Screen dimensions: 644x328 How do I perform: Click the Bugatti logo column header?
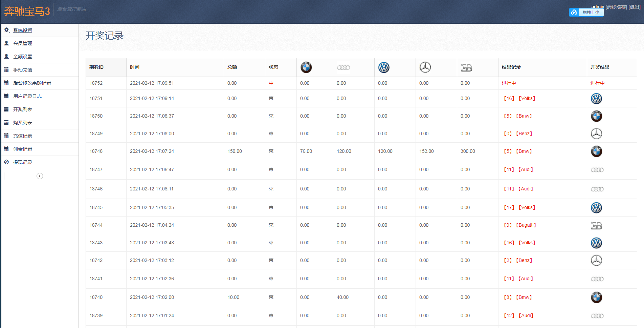pyautogui.click(x=466, y=68)
